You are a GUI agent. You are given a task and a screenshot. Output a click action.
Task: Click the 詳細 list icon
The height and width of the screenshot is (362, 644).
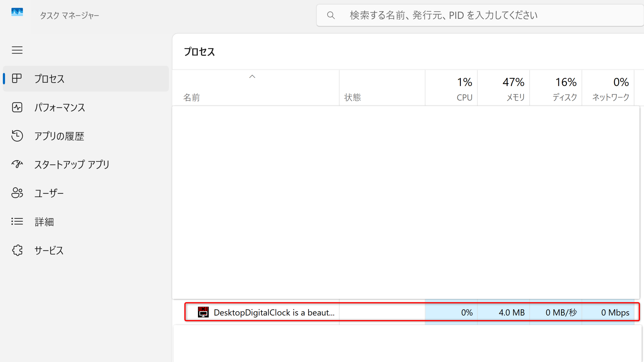click(x=17, y=221)
